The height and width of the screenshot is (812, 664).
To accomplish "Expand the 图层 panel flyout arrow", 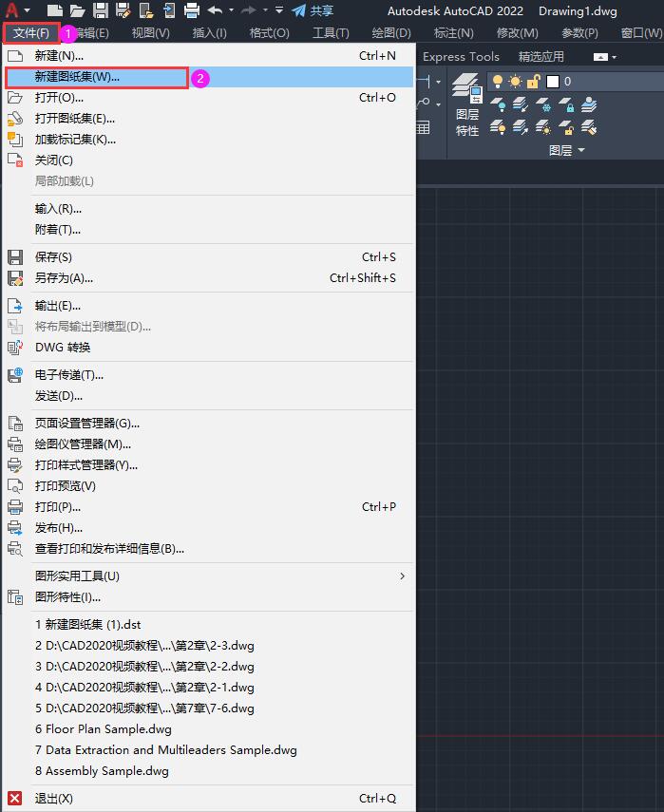I will tap(581, 150).
